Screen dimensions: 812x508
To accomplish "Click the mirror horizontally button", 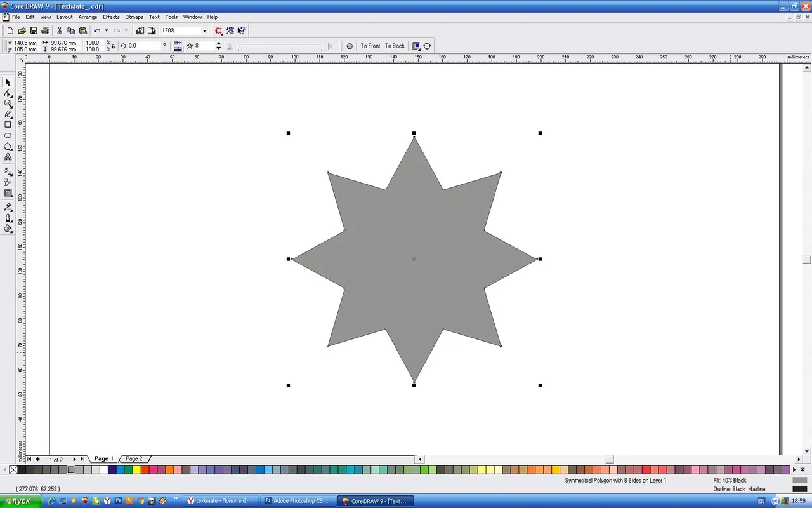I will click(177, 43).
